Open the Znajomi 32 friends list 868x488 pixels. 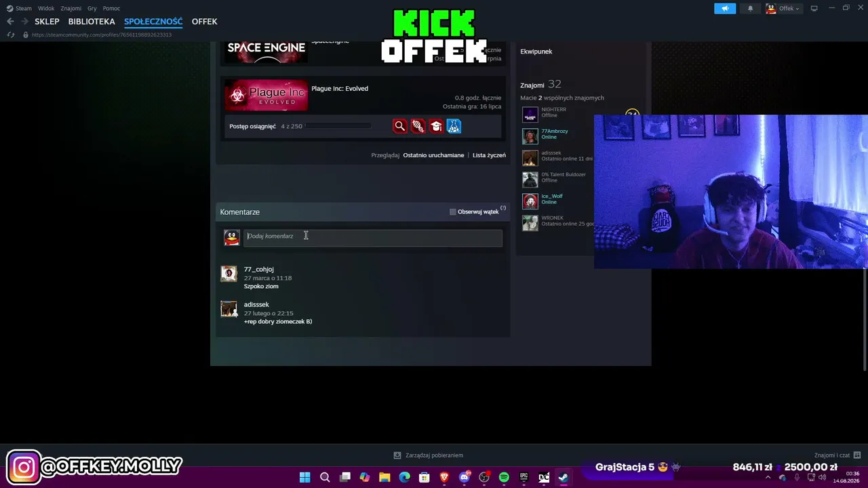point(540,85)
